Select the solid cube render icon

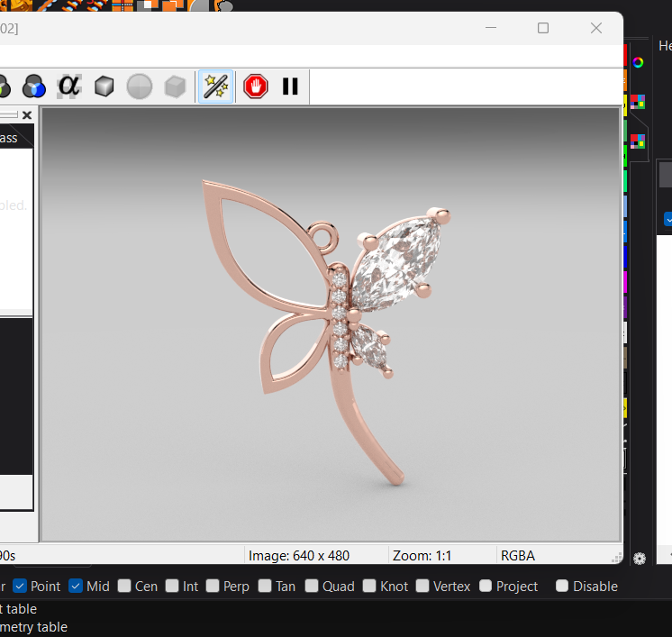(x=104, y=86)
